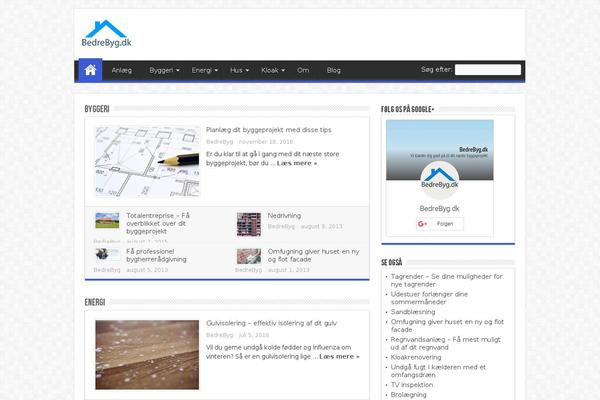
Task: Click the Google+ icon on Følgen button
Action: [422, 224]
